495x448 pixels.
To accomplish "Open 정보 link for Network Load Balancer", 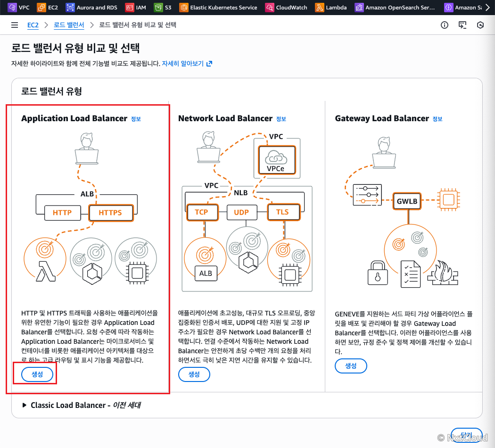I will point(281,119).
